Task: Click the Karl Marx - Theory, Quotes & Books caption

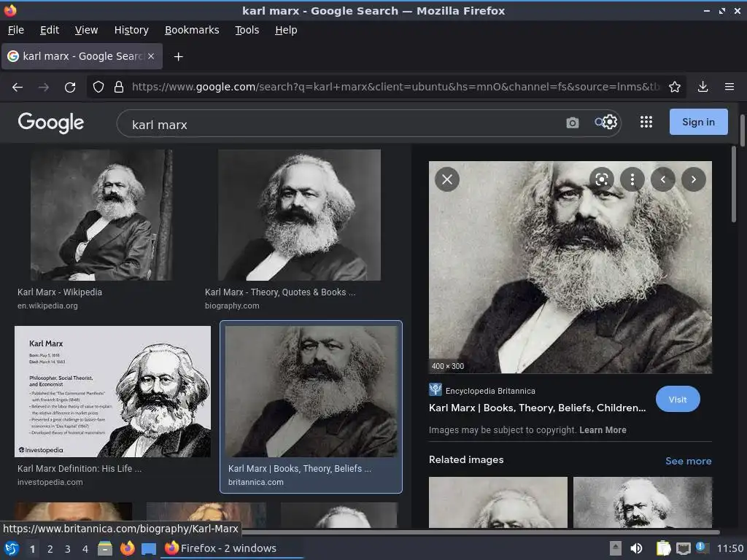Action: [x=280, y=292]
